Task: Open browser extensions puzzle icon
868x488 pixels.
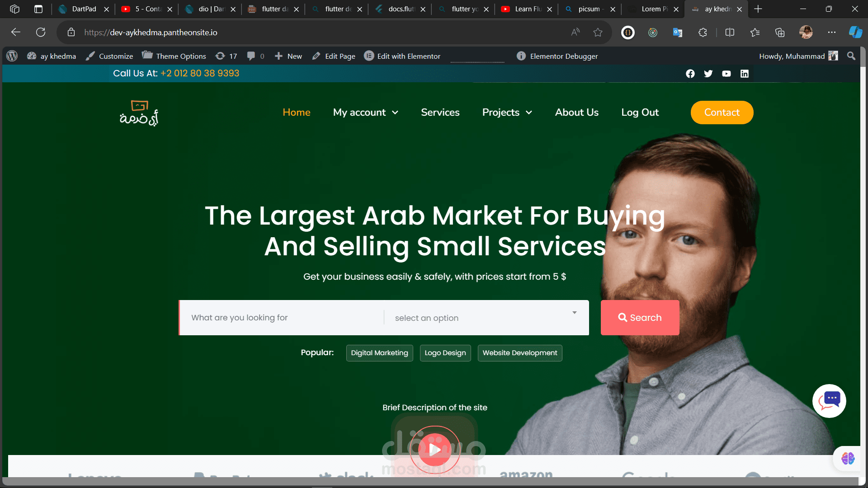Action: (x=702, y=33)
